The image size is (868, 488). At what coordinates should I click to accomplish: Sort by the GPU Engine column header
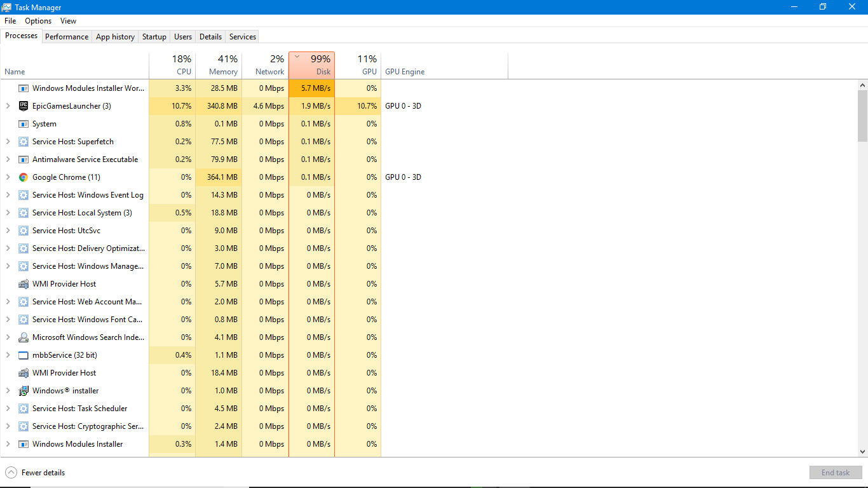pos(444,65)
